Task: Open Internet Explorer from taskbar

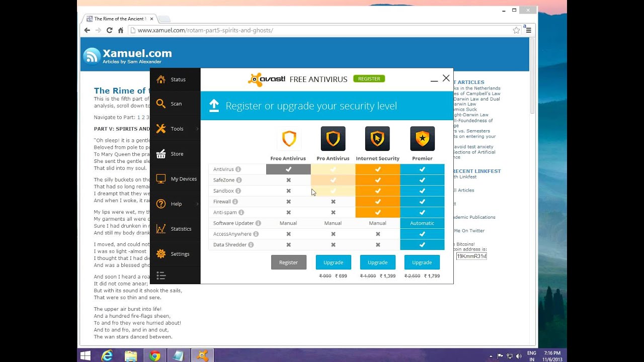Action: pos(107,355)
